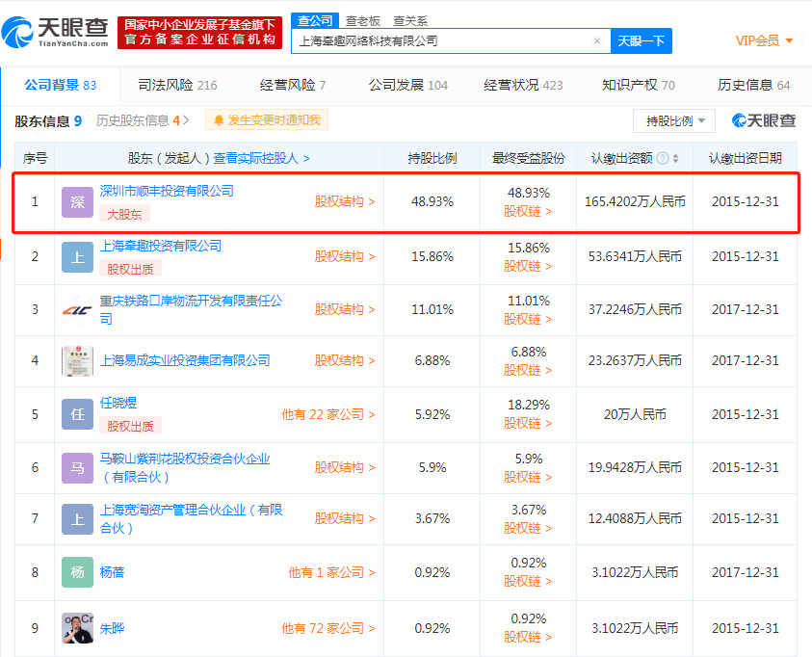Open 股权链 in the 18.29% row
Viewport: 812px width, 657px height.
click(528, 423)
